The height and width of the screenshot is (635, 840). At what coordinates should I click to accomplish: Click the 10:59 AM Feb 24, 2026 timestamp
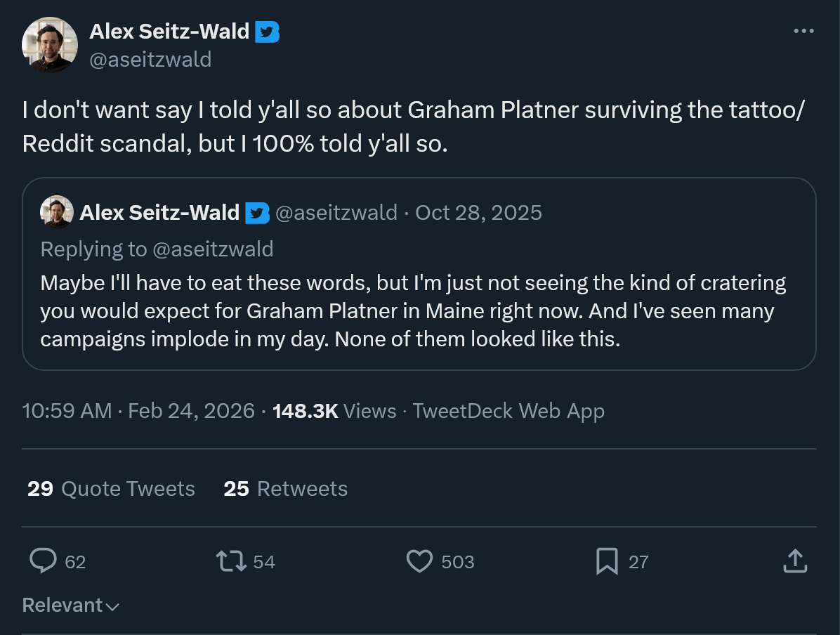[x=138, y=411]
